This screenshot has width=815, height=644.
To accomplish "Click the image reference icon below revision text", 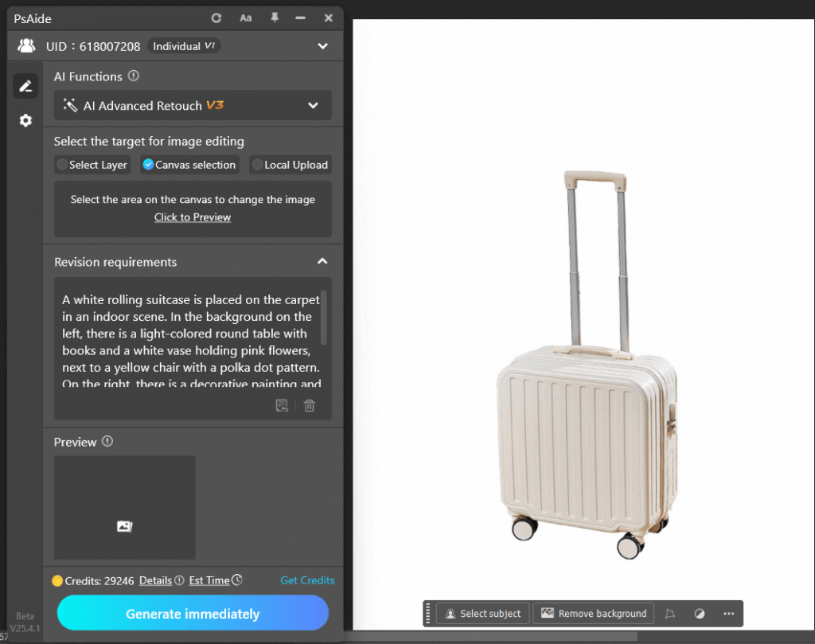I will [x=282, y=406].
